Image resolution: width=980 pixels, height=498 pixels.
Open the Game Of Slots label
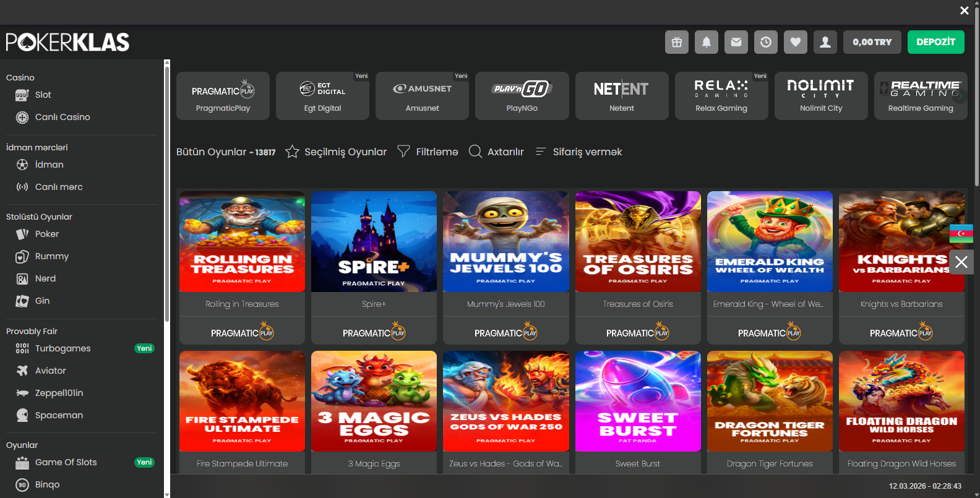point(66,462)
